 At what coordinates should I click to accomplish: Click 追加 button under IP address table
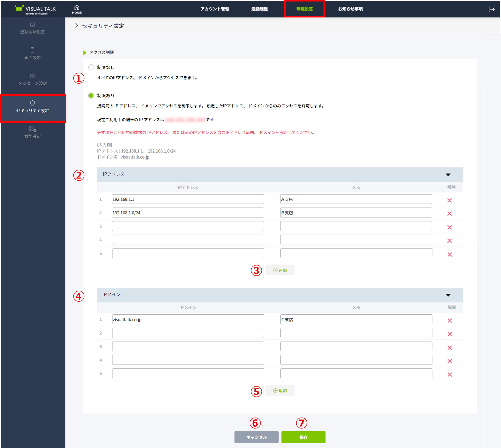click(280, 270)
